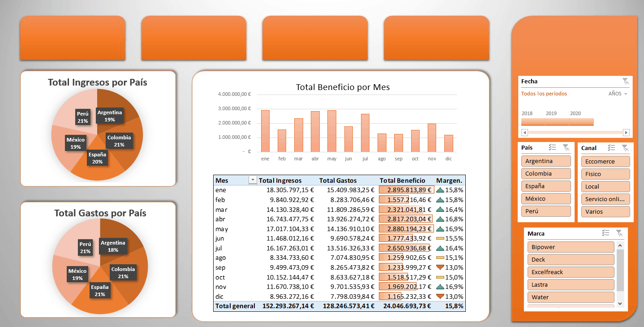The image size is (644, 327).
Task: Filter by Perú in País slicer
Action: 546,211
